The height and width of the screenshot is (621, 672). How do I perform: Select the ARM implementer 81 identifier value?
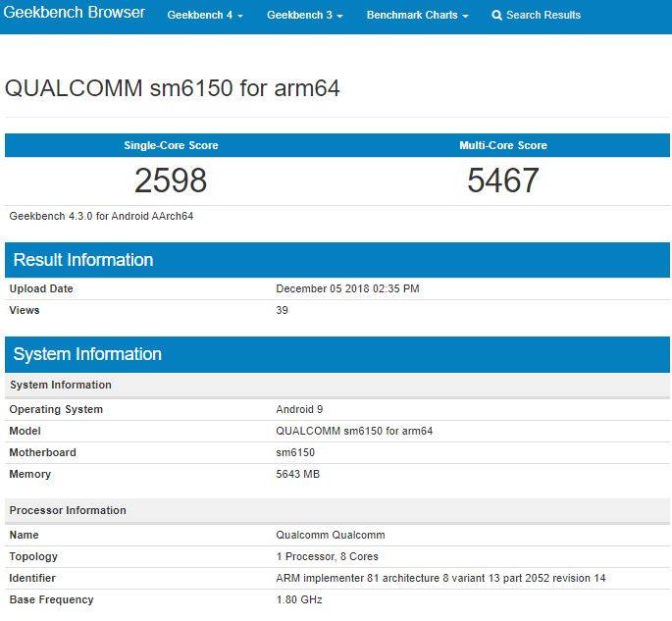click(x=441, y=578)
